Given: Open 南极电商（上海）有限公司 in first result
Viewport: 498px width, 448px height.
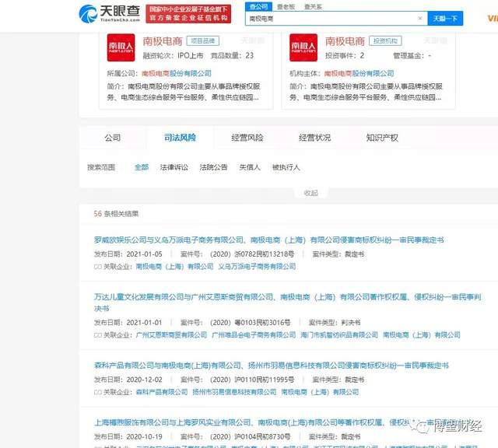Looking at the screenshot, I should 174,266.
